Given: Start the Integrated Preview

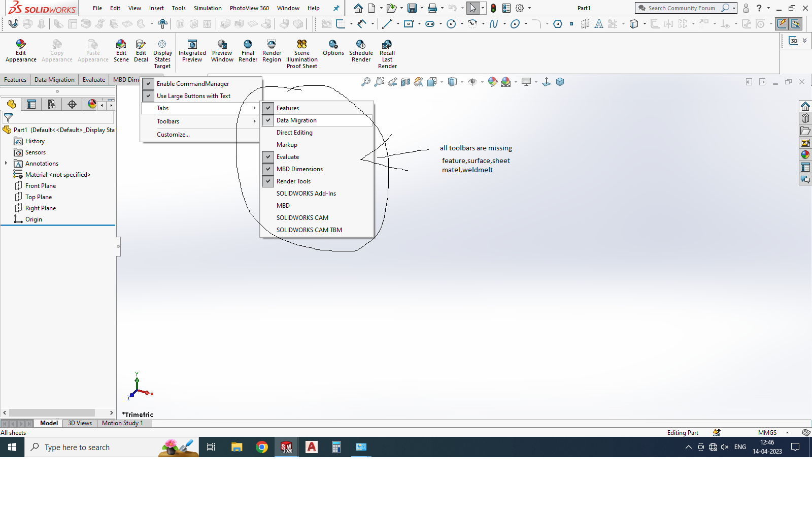Looking at the screenshot, I should [192, 51].
